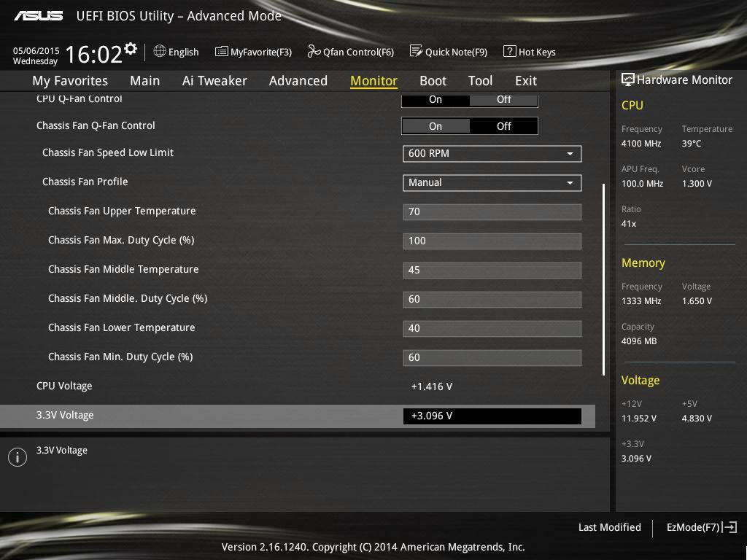Turn Chassis Fan Q-Fan Control Off
This screenshot has height=560, width=747.
[x=503, y=126]
